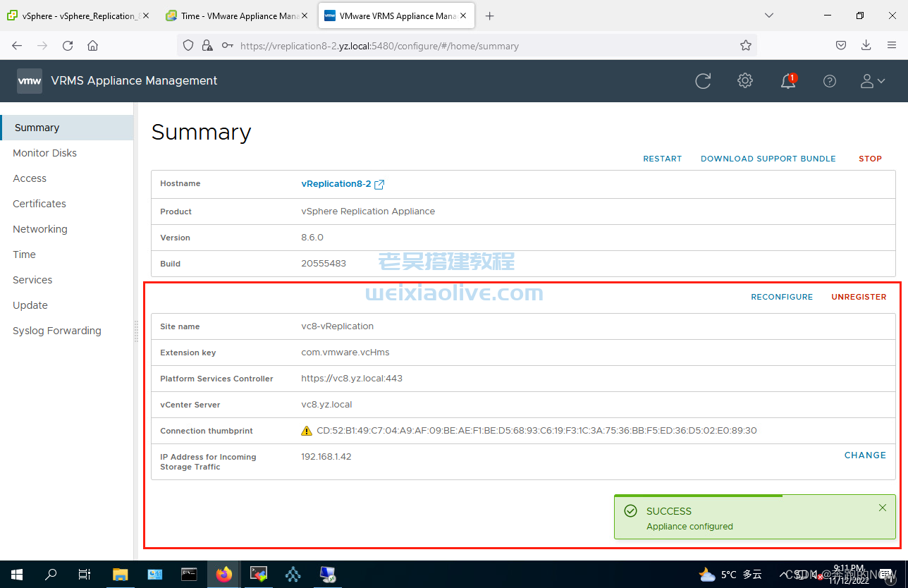Open the vReplication8-2 hostname link

336,184
